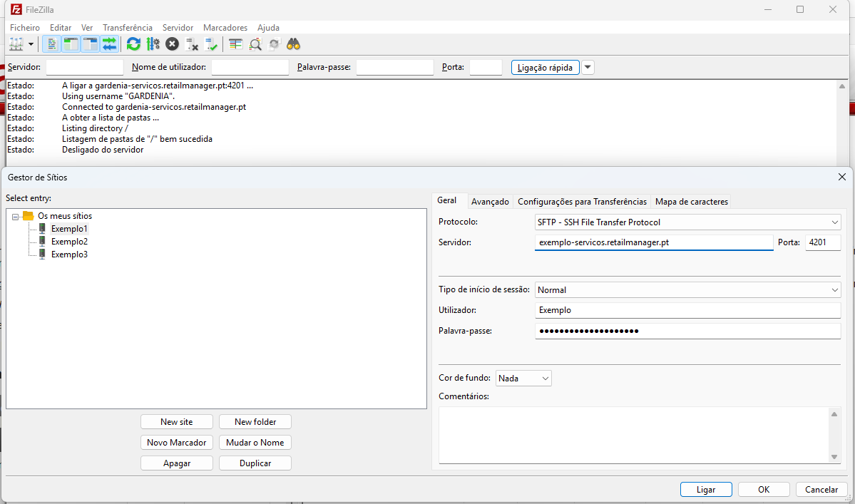This screenshot has width=855, height=504.
Task: Click the Exemplo2 server icon
Action: click(42, 242)
